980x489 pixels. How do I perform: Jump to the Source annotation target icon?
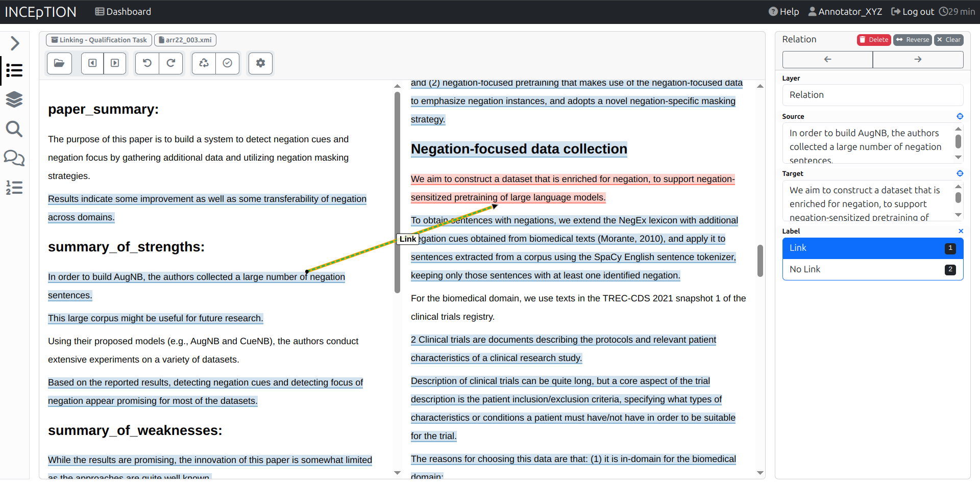point(960,116)
